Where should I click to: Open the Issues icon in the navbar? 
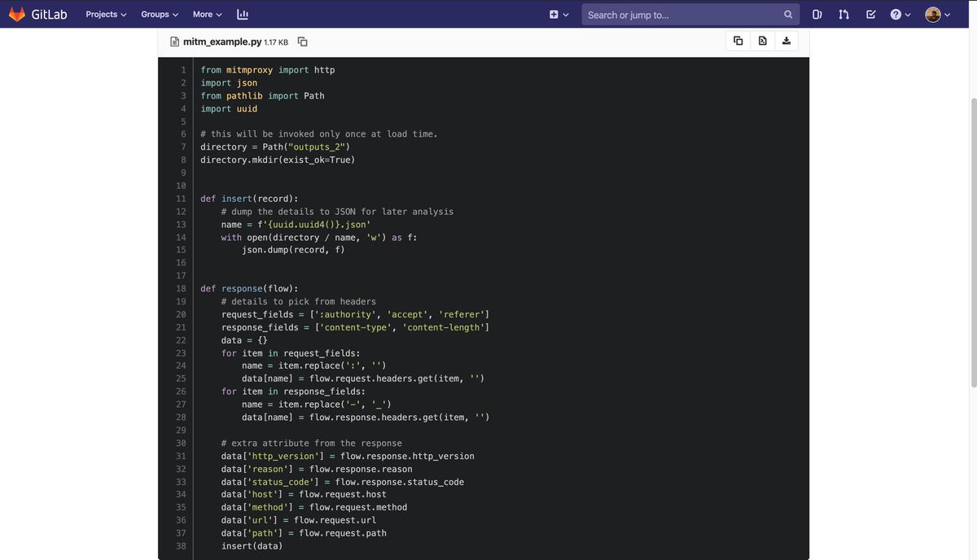point(817,14)
